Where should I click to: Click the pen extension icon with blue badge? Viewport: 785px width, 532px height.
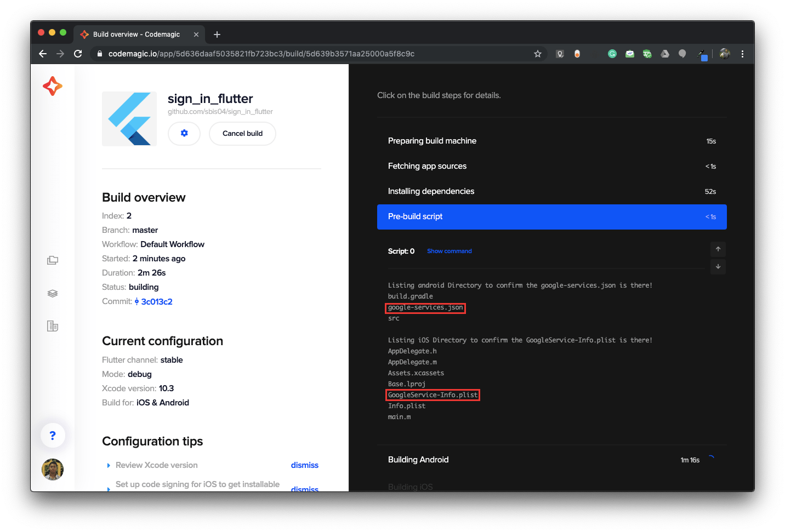(x=702, y=54)
